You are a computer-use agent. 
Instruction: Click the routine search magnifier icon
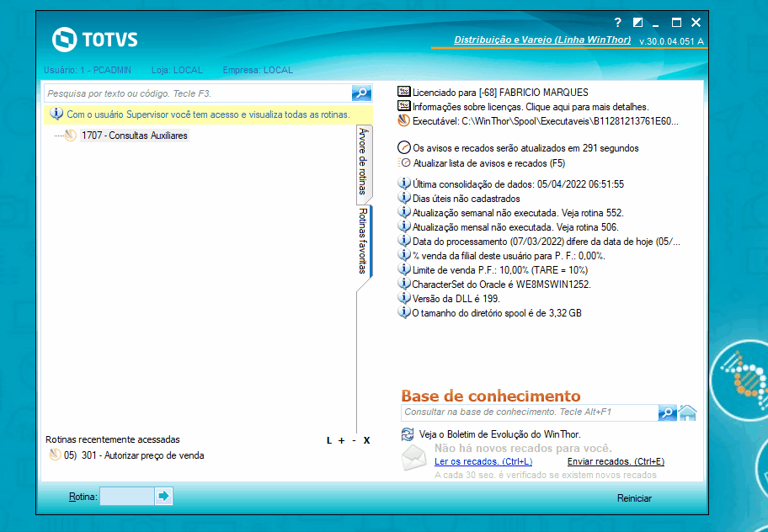click(x=361, y=93)
